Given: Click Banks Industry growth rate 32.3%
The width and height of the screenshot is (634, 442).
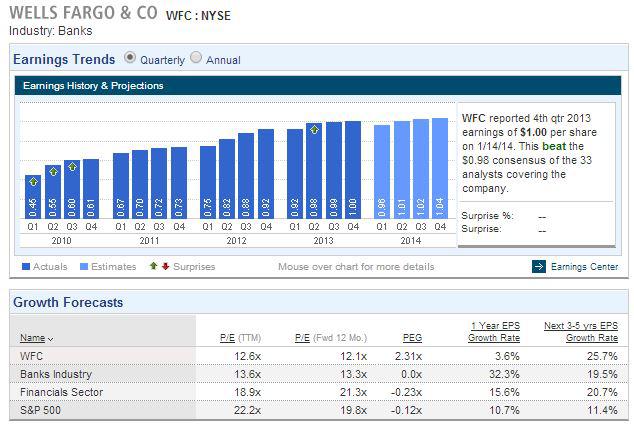Looking at the screenshot, I should 504,374.
